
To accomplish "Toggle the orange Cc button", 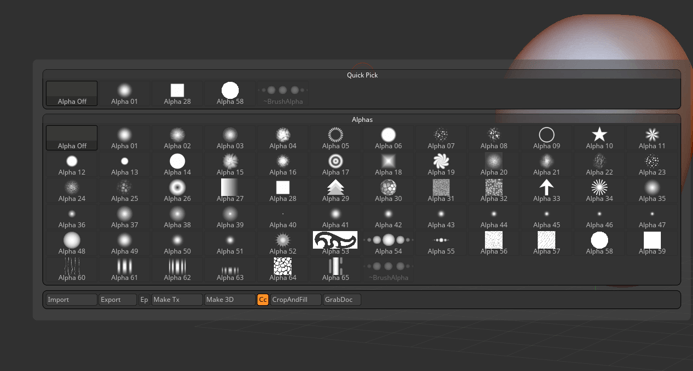I will (263, 299).
